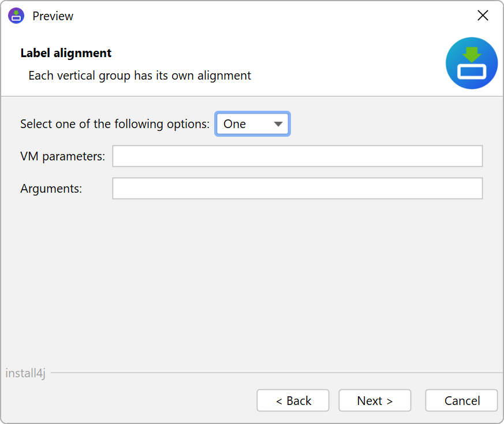Click the "VM parameters:" label
This screenshot has width=504, height=424.
[x=62, y=156]
